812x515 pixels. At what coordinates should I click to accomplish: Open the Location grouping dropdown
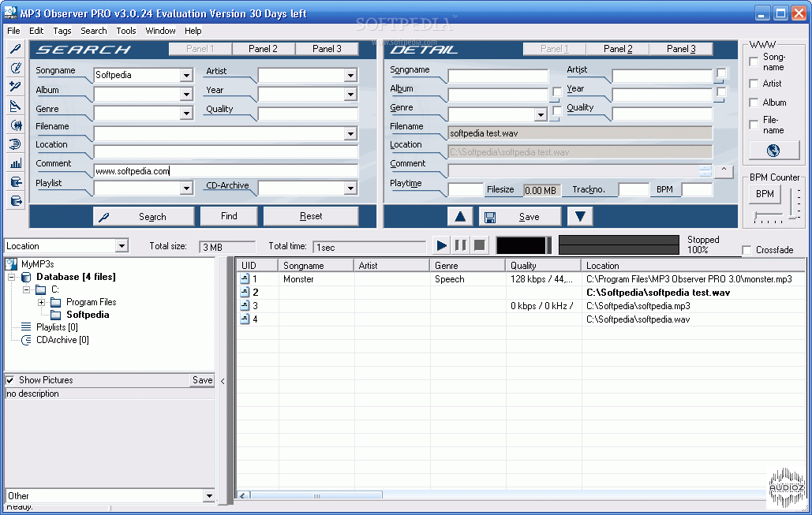click(x=122, y=245)
